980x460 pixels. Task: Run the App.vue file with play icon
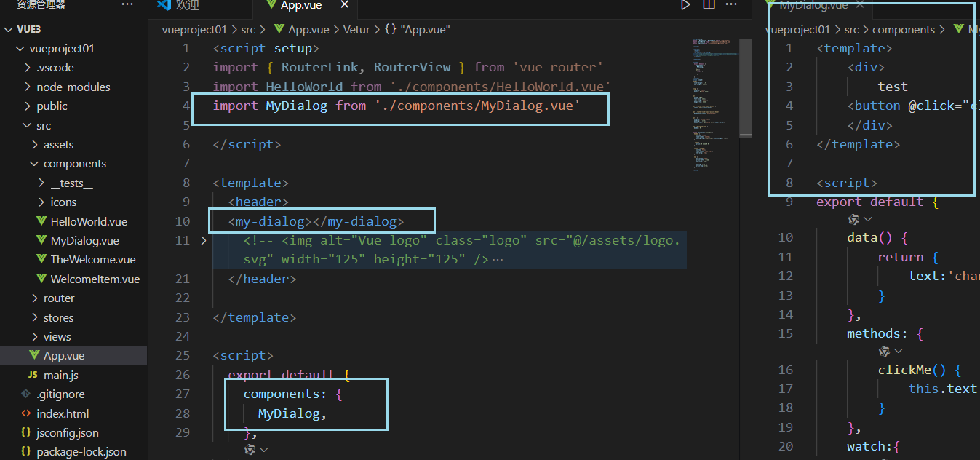coord(685,5)
